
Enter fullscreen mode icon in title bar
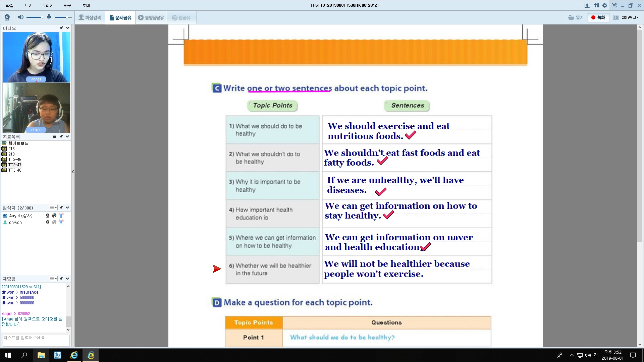[x=614, y=5]
